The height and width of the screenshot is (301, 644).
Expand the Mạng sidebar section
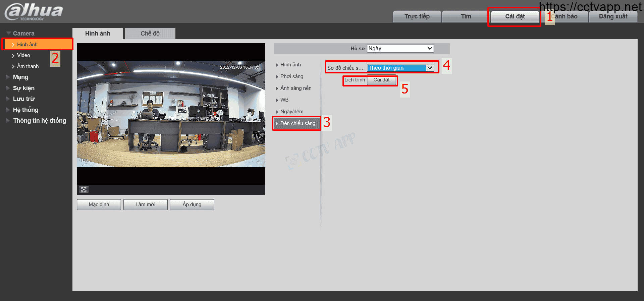pyautogui.click(x=20, y=77)
